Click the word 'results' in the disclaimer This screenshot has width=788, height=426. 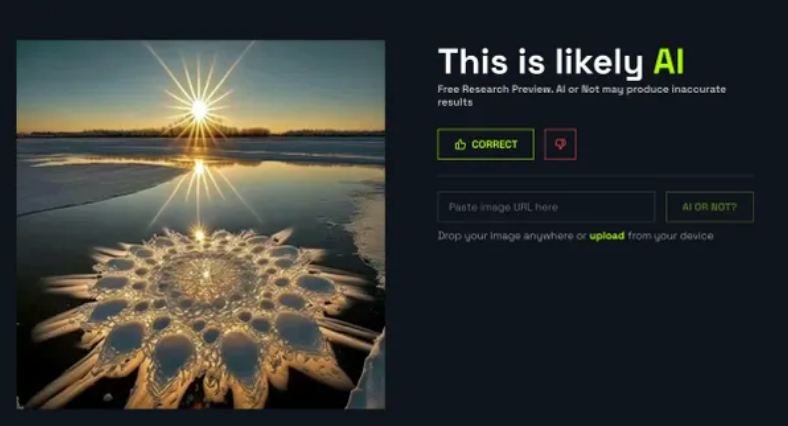[455, 102]
